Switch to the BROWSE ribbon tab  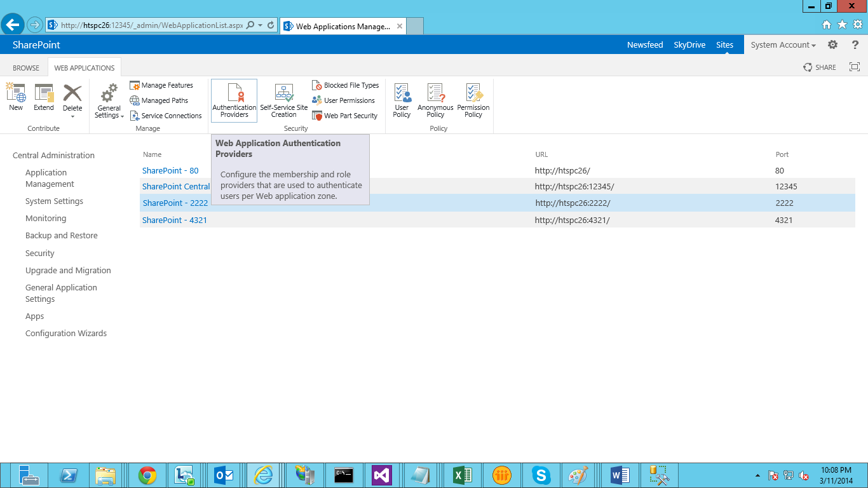point(26,68)
